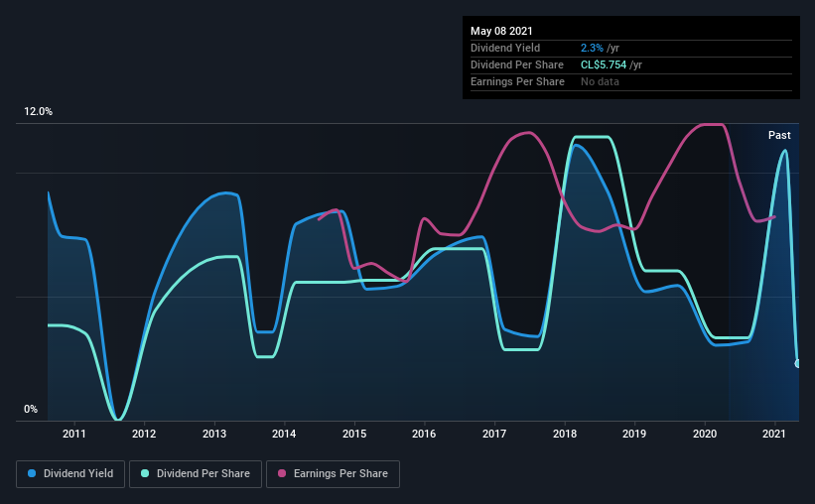Select the 2016 x-axis label
This screenshot has height=504, width=815.
click(424, 434)
